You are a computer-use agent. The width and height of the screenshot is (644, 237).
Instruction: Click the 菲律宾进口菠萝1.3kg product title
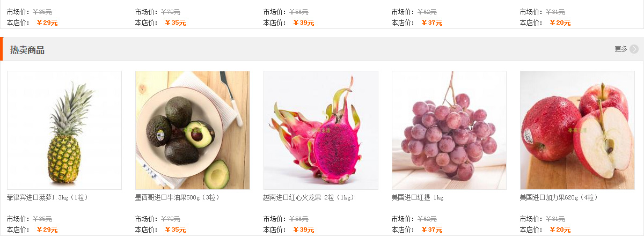(x=47, y=197)
